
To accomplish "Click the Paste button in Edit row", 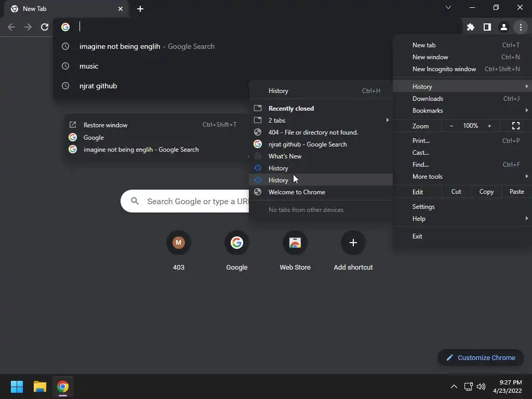I will point(516,192).
